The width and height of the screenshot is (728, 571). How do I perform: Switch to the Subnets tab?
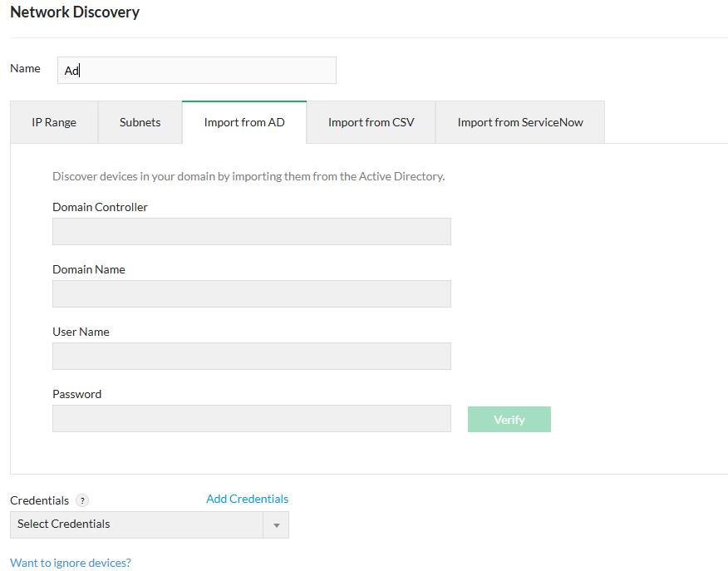pos(140,122)
